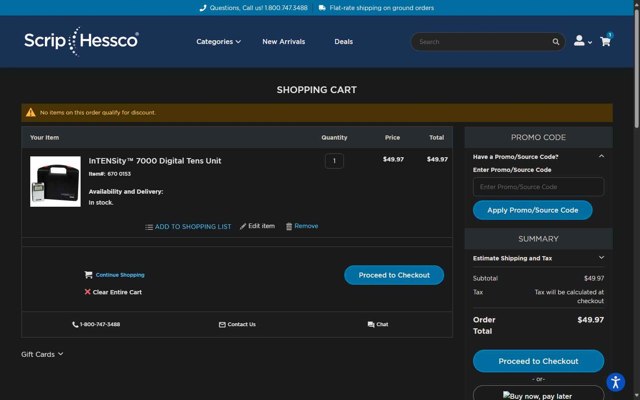Click the red X beside Clear Entire Cart
This screenshot has width=640, height=400.
87,292
